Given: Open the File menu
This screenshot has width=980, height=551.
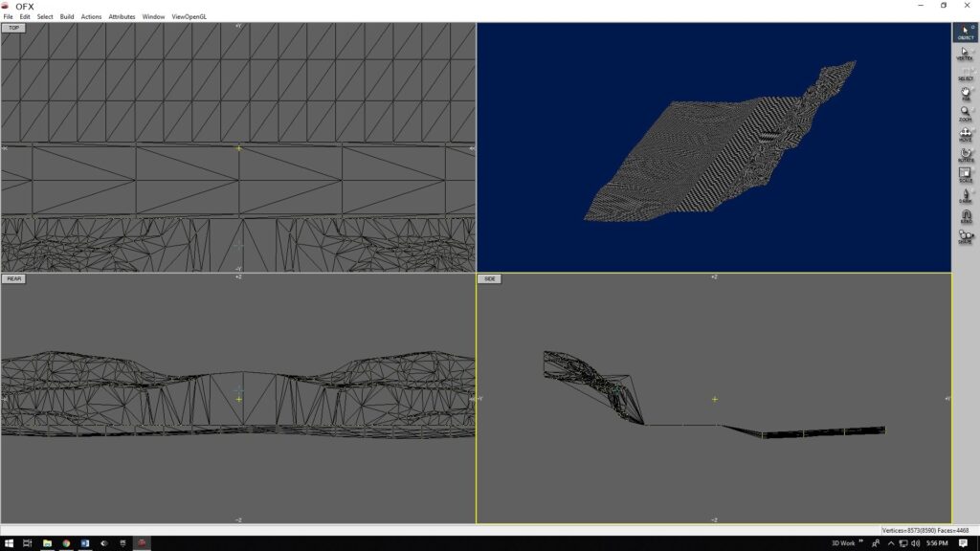Looking at the screenshot, I should (x=9, y=16).
